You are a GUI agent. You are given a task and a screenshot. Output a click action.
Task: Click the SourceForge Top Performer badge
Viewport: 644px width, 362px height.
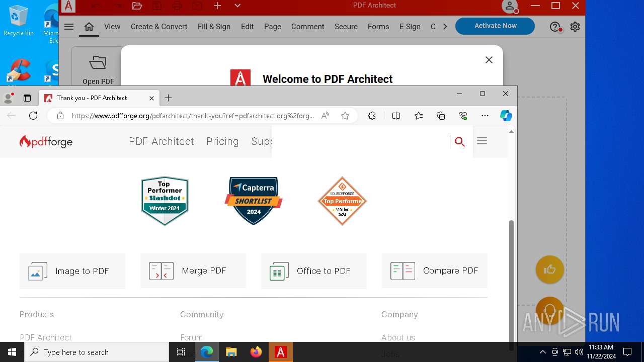coord(342,201)
